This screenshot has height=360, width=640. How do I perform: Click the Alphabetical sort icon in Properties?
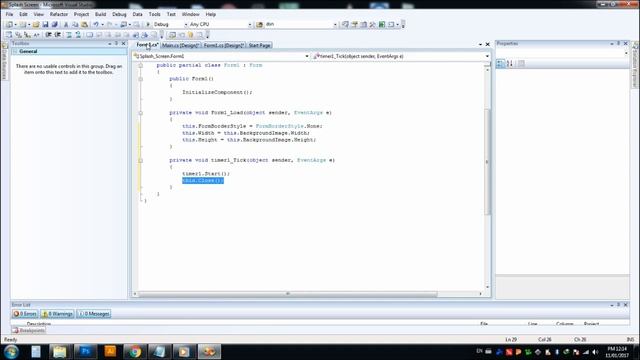click(x=510, y=64)
